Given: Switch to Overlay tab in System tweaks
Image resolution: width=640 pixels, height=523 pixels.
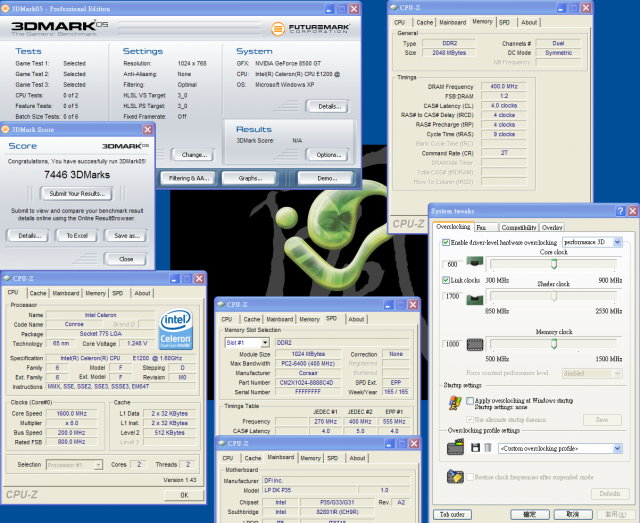Looking at the screenshot, I should pyautogui.click(x=552, y=228).
